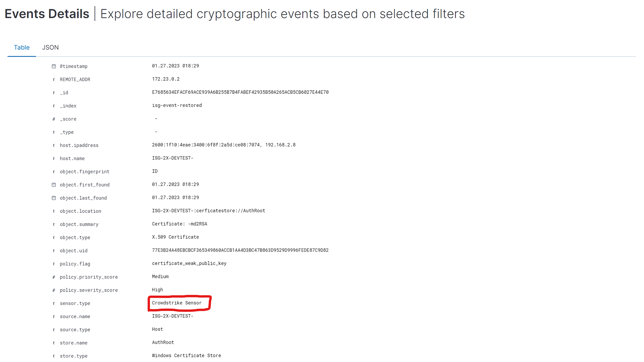Click the Windows Certificate Store value
Viewport: 644px width, 362px height.
[x=186, y=356]
